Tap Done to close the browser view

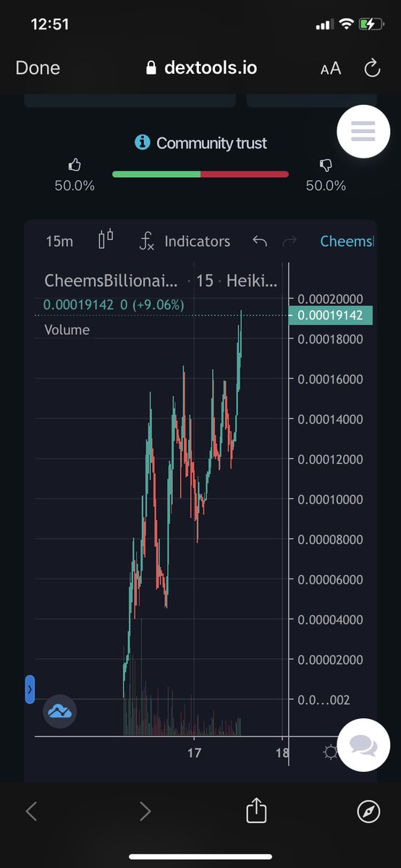tap(38, 68)
